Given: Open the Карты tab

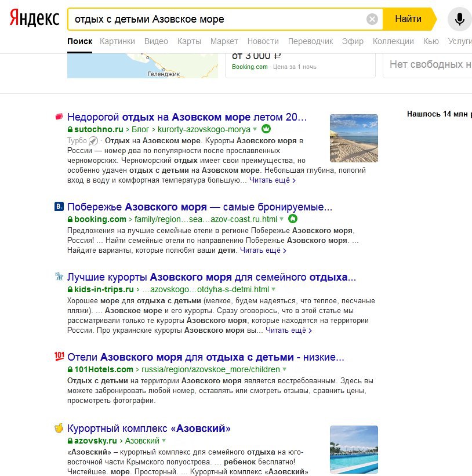Looking at the screenshot, I should (x=189, y=41).
